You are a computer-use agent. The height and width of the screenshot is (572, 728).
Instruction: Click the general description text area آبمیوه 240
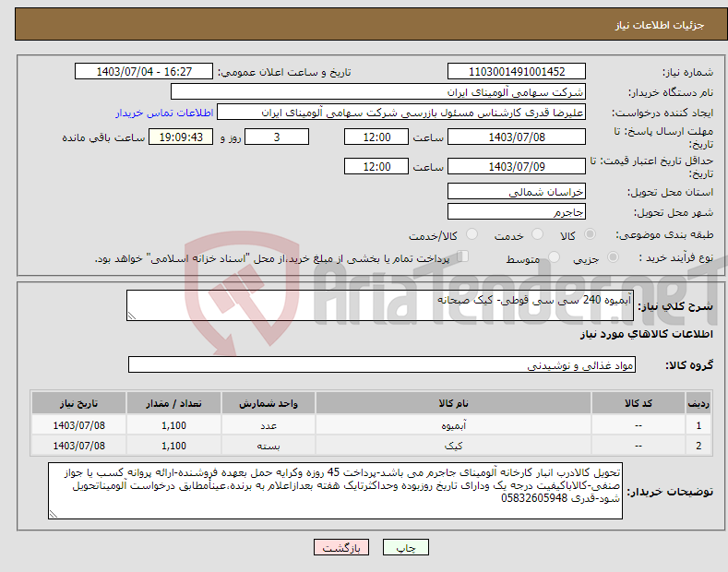(380, 305)
